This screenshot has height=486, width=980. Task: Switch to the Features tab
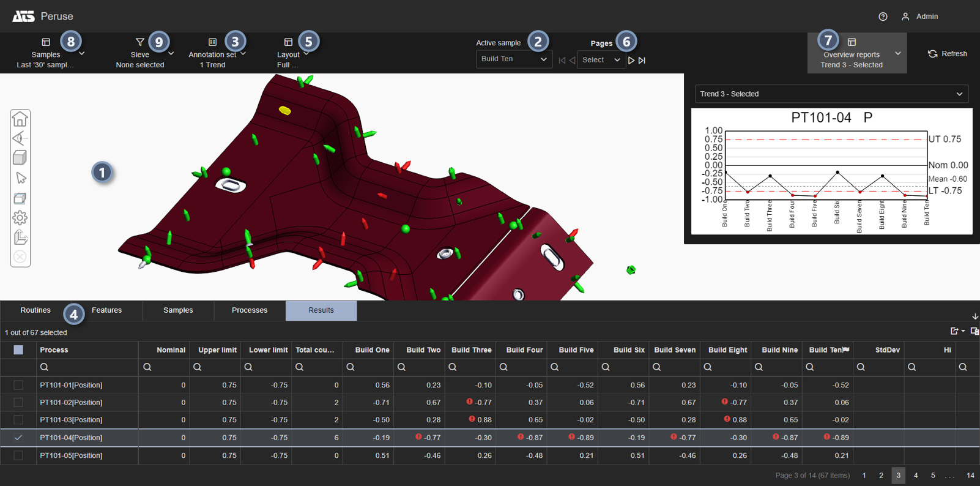(x=106, y=310)
